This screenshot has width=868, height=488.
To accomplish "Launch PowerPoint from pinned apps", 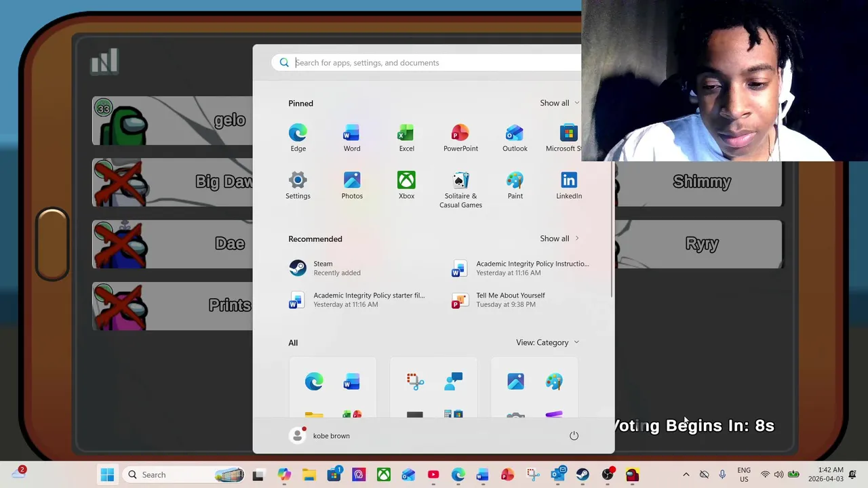I will pyautogui.click(x=460, y=138).
